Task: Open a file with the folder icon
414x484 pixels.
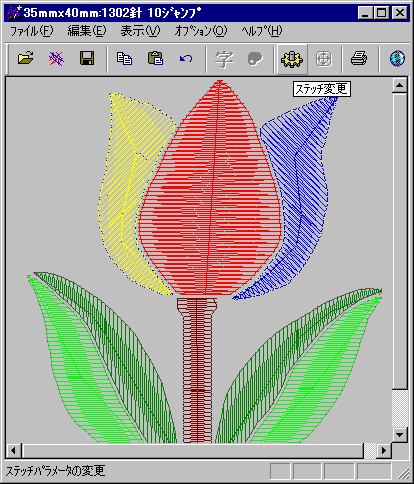Action: 26,58
